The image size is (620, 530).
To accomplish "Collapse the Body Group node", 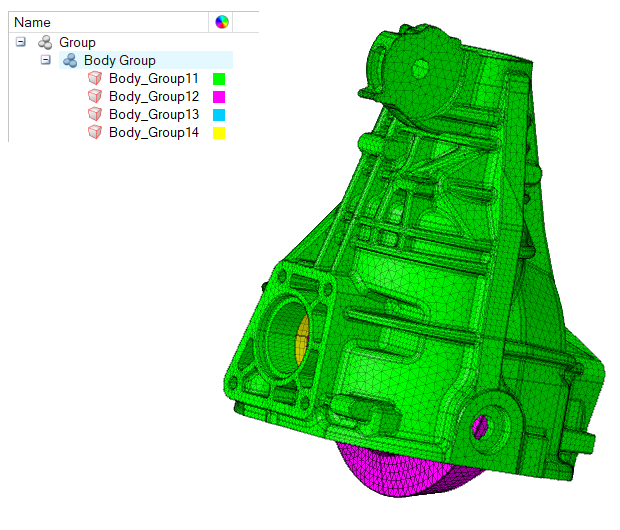I will click(x=46, y=60).
